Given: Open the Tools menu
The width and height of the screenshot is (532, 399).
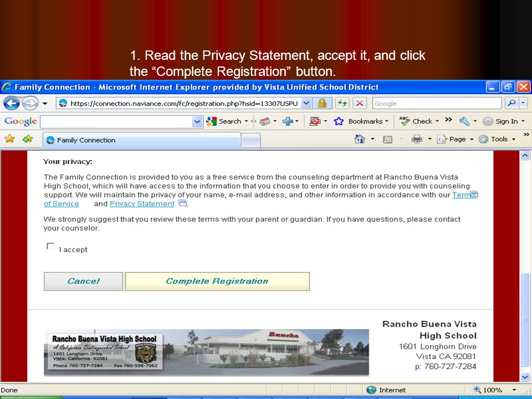Looking at the screenshot, I should [497, 139].
